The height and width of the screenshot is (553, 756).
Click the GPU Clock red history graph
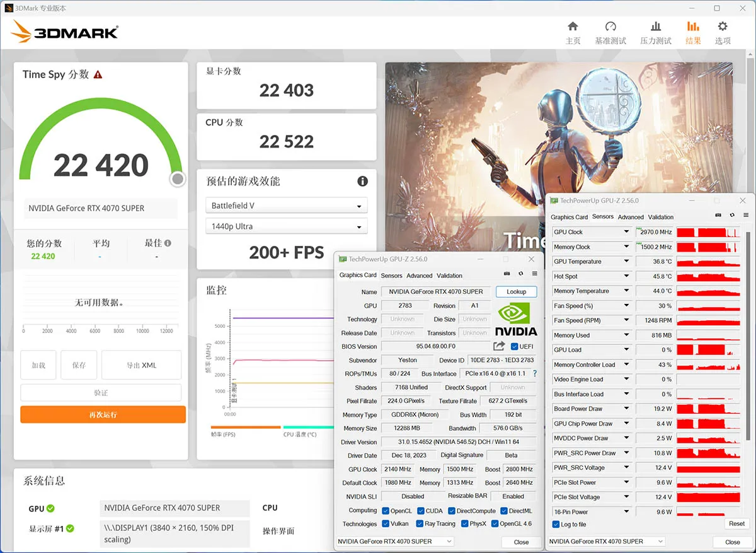(x=708, y=232)
